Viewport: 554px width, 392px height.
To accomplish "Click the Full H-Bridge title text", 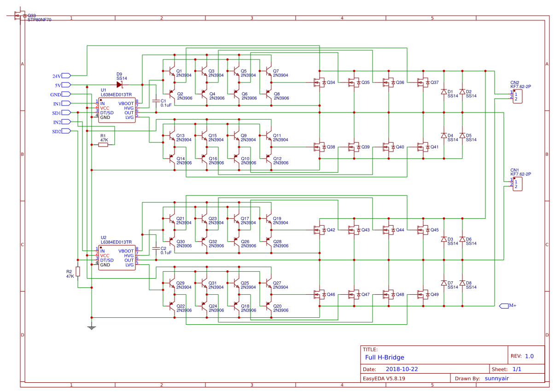I will [x=385, y=357].
